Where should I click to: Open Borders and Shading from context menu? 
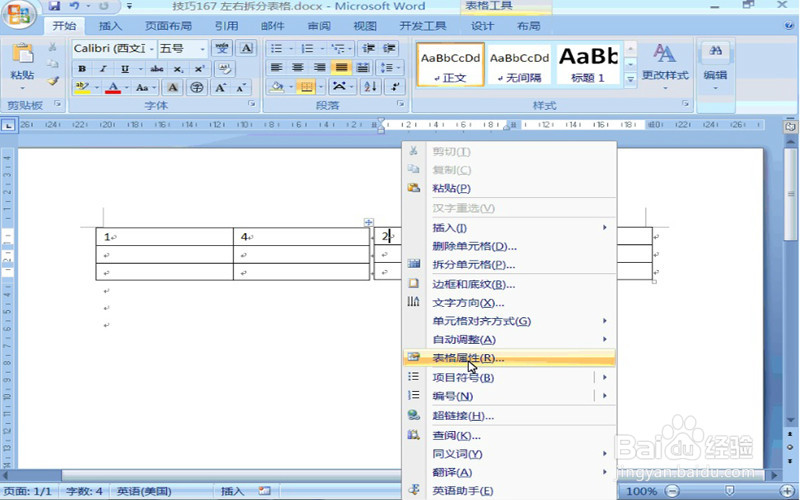click(x=510, y=285)
